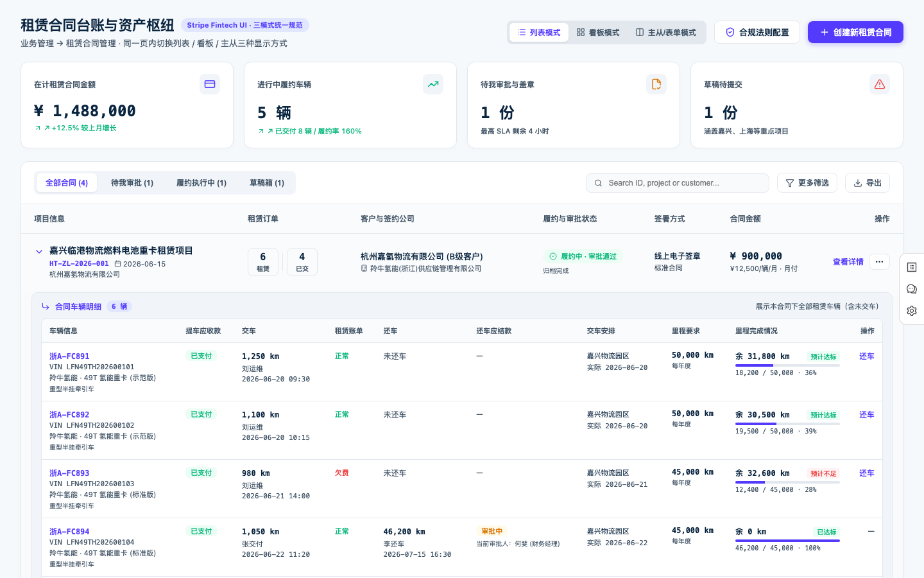The image size is (924, 578).
Task: Click the mileage progress bar for 浙A-FC893
Action: pos(787,482)
